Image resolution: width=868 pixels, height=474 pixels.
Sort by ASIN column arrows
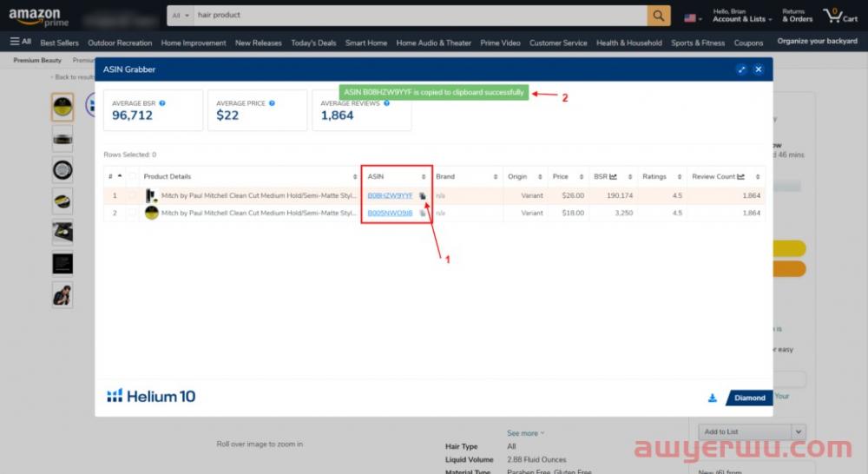(x=424, y=176)
